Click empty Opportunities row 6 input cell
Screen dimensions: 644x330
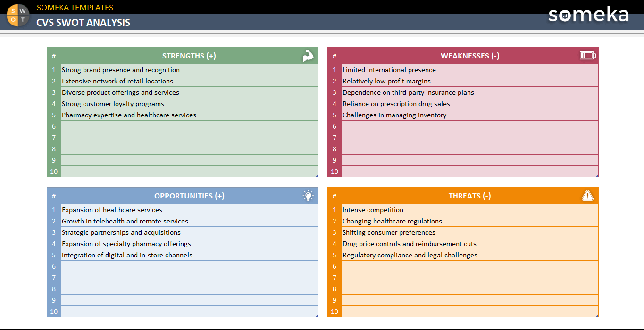pyautogui.click(x=189, y=266)
